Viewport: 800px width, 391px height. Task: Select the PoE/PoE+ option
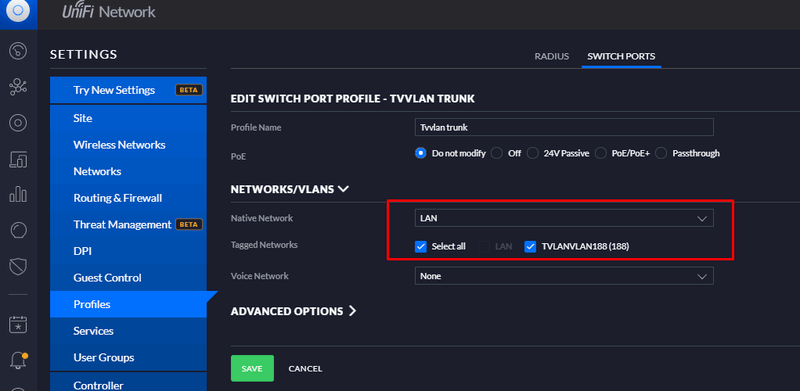click(601, 153)
